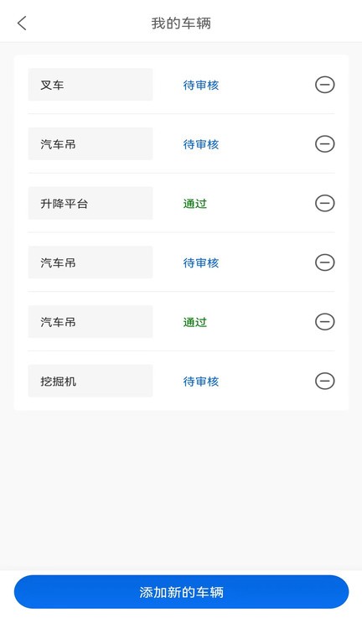Delete the approved 汽车吊 with minus icon

[x=324, y=322]
